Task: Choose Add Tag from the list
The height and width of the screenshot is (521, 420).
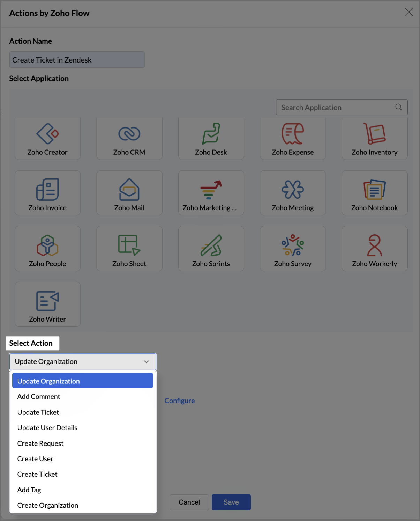Action: 29,490
